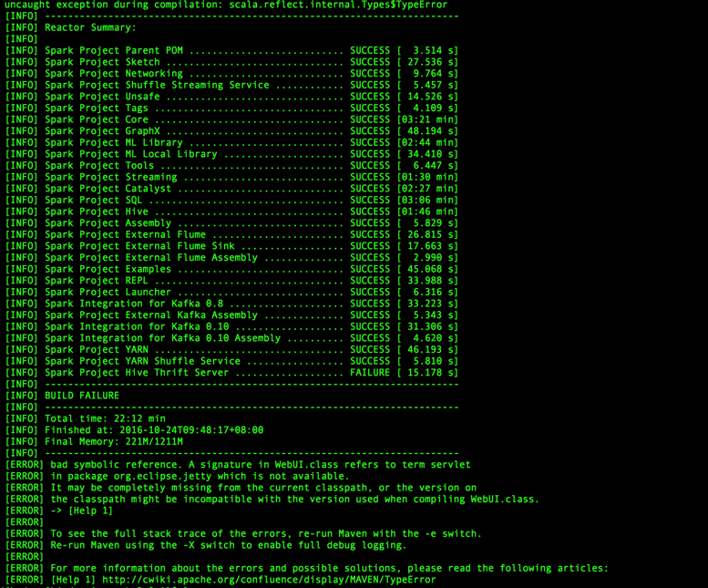The height and width of the screenshot is (588, 708).
Task: Click 'Spark Integration for Kafka 0.8' text
Action: pyautogui.click(x=134, y=304)
